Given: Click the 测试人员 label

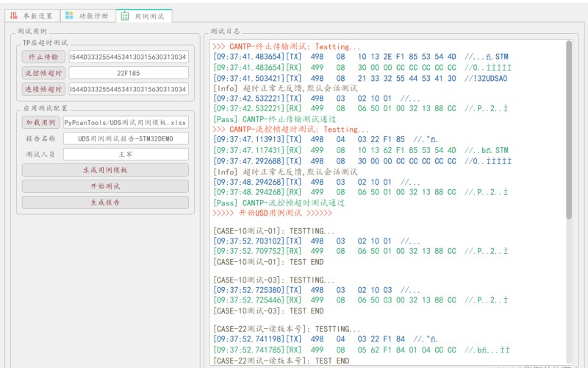Looking at the screenshot, I should [x=40, y=155].
